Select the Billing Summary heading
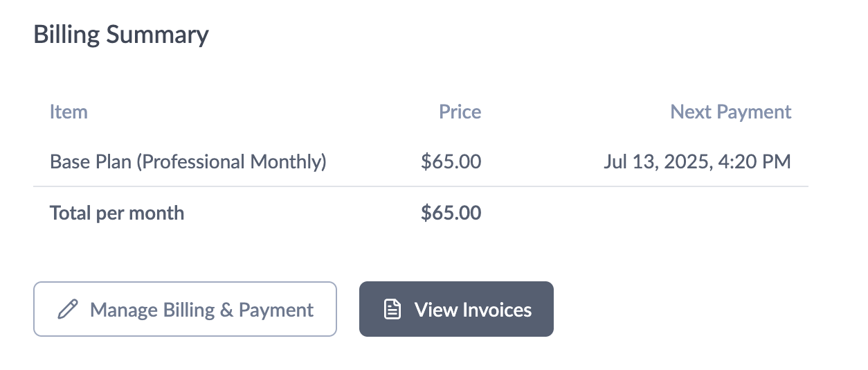Screen dimensions: 868x370 pos(121,35)
